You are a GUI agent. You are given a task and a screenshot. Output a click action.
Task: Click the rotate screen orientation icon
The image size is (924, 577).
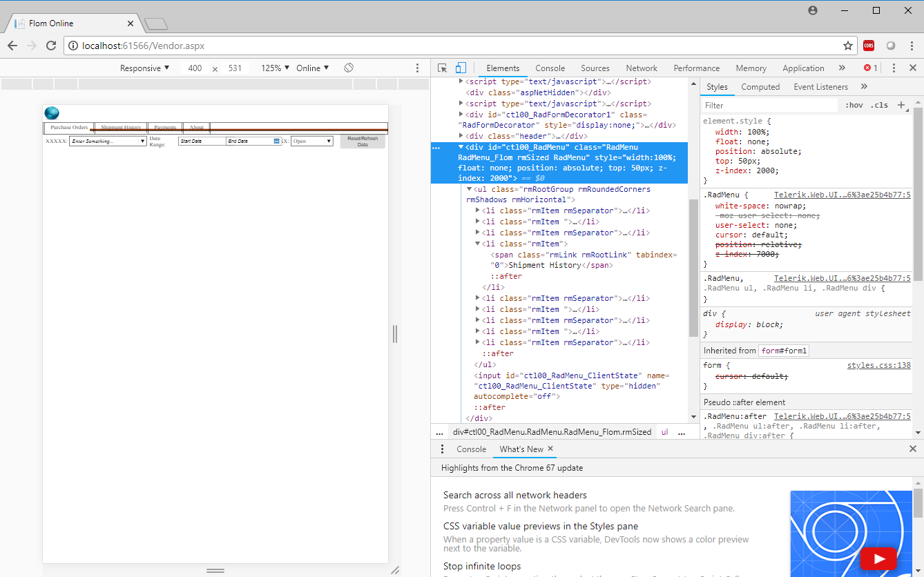click(349, 68)
